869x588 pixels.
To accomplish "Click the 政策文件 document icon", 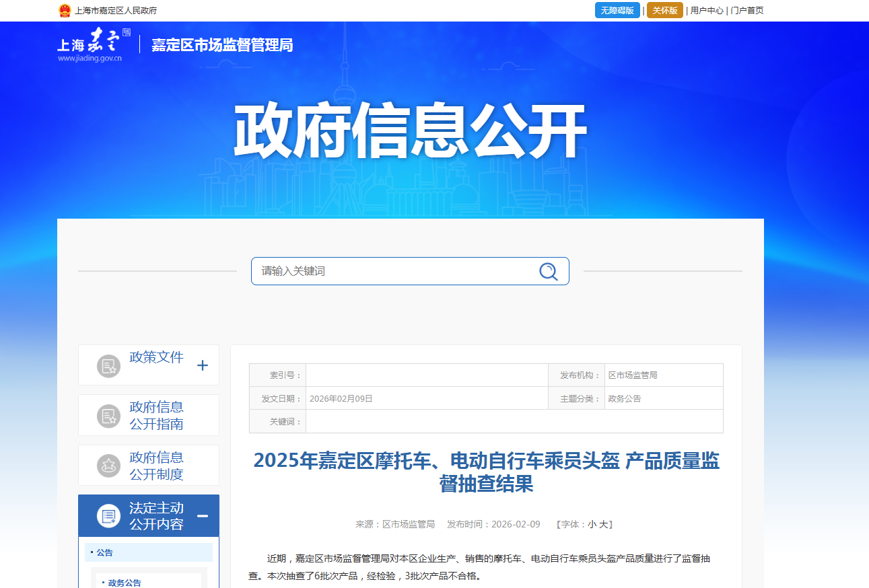I will [108, 365].
